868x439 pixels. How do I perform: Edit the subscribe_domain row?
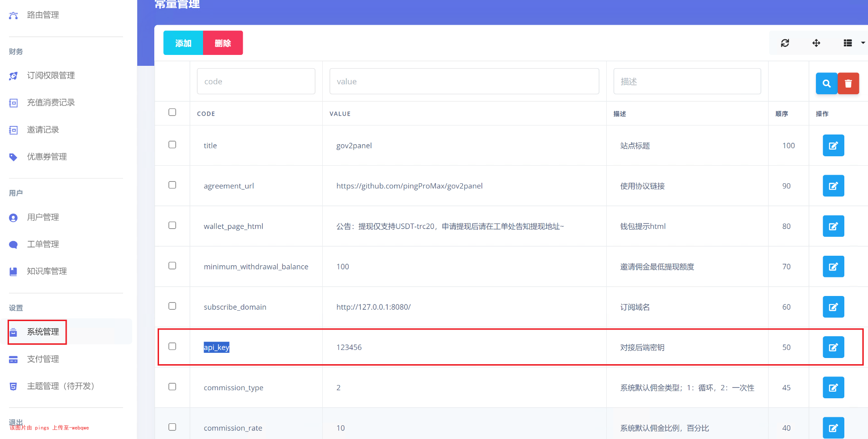(833, 307)
